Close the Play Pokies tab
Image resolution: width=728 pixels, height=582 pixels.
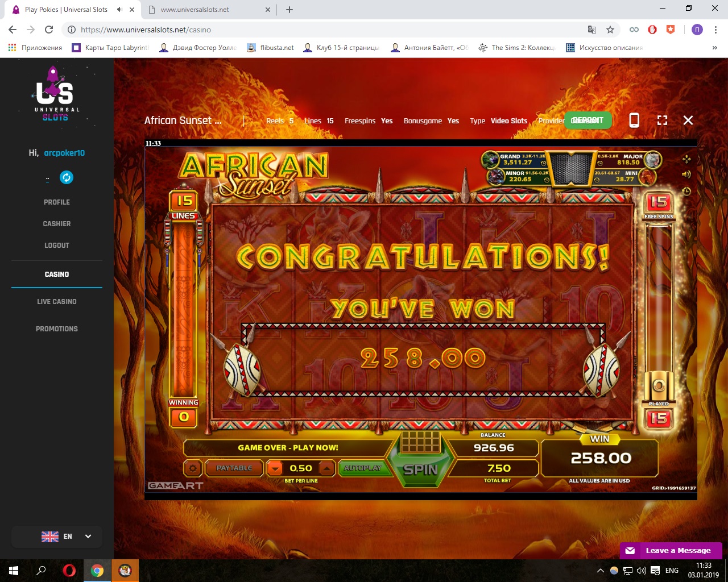coord(133,10)
